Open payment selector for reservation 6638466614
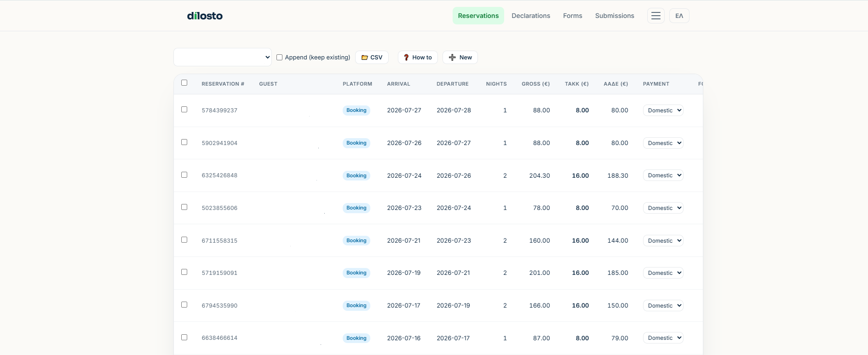The width and height of the screenshot is (868, 355). 663,338
